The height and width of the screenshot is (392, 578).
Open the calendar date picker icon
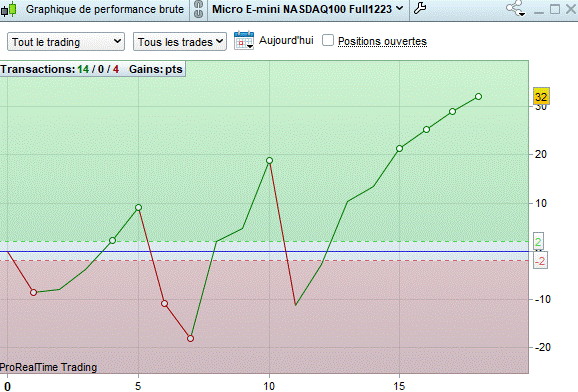[244, 41]
